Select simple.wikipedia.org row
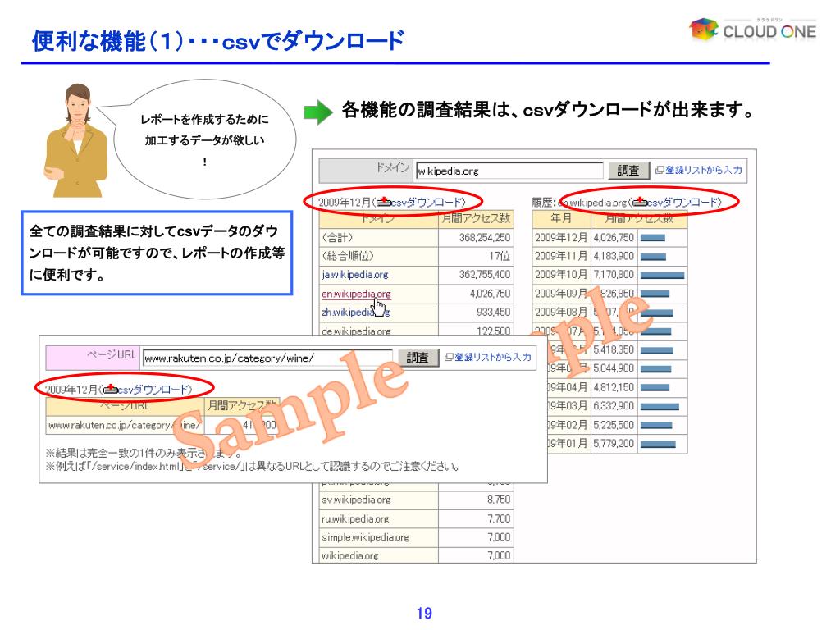The image size is (840, 630). point(416,537)
